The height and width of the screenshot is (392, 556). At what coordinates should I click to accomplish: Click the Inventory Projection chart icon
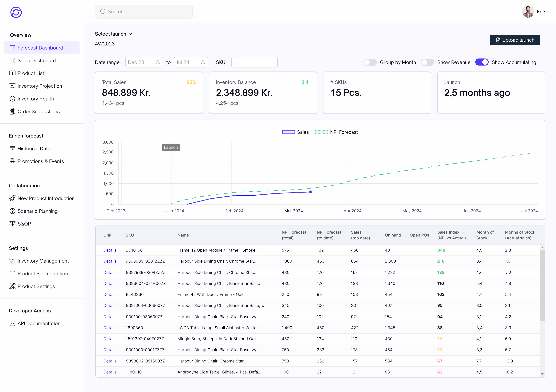pos(12,86)
